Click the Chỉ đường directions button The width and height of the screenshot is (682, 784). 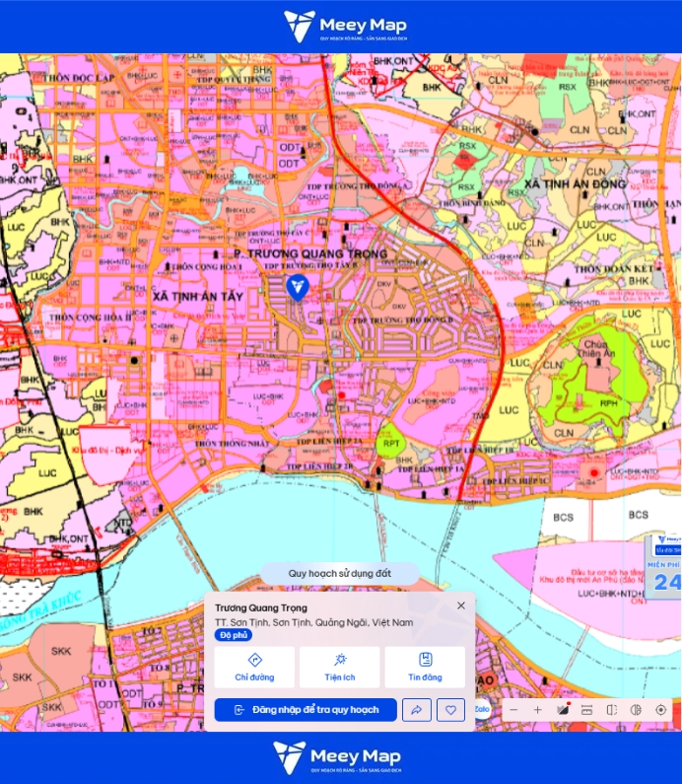click(x=254, y=667)
